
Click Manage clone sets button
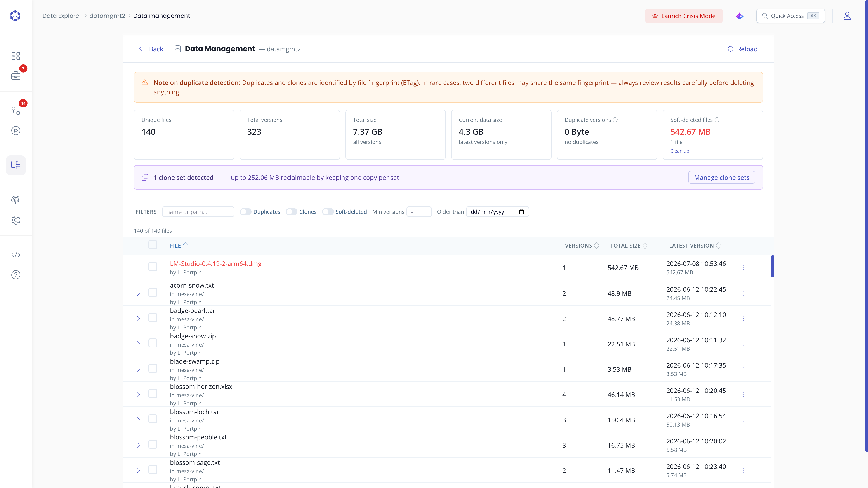pos(722,178)
